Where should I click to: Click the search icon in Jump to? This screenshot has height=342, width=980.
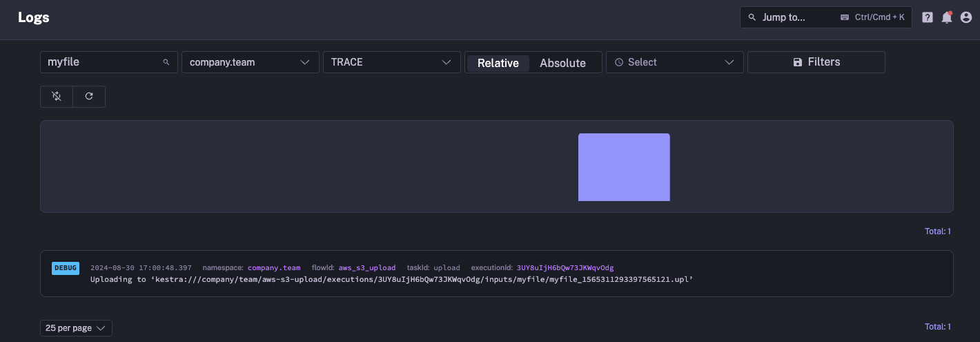click(752, 18)
